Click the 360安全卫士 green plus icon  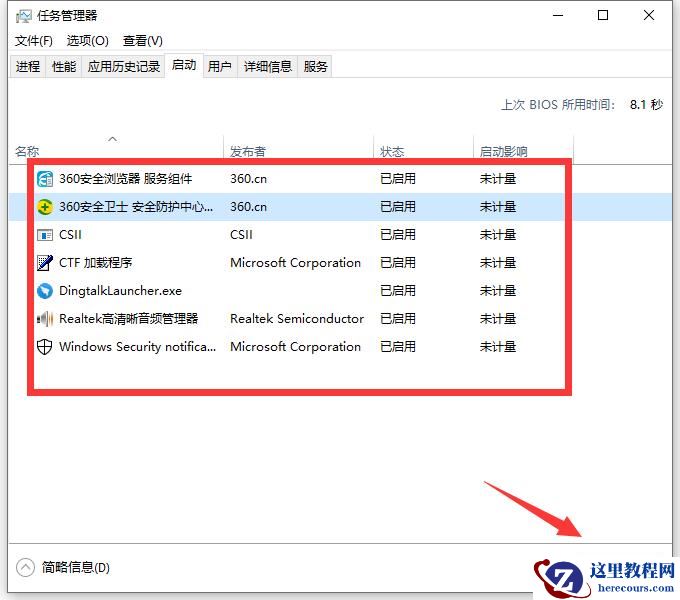(x=45, y=207)
